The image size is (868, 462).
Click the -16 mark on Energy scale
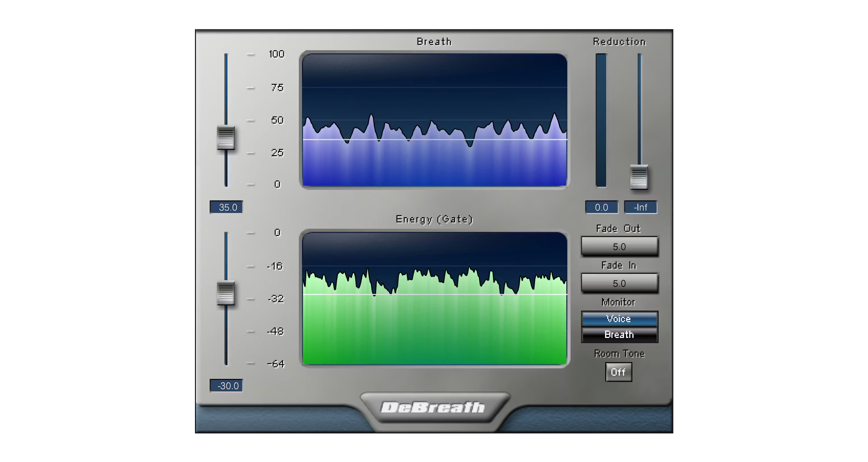(275, 266)
